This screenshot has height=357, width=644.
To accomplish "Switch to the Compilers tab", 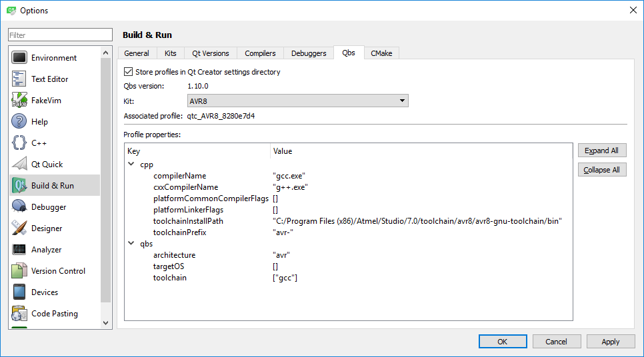I will (x=260, y=53).
